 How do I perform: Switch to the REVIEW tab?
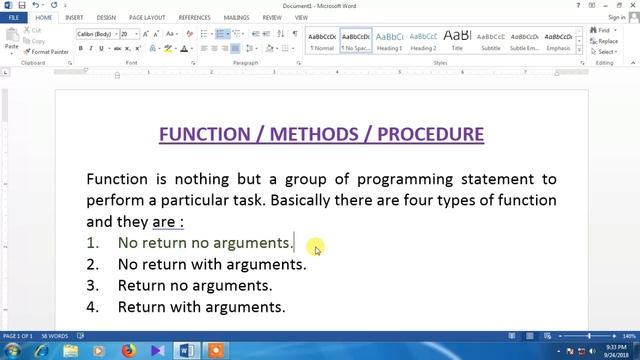click(272, 18)
